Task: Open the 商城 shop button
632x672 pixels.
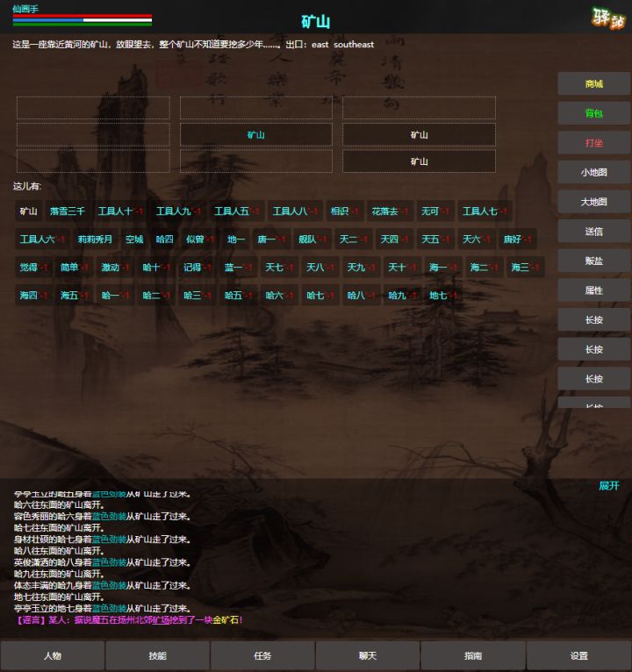Action: coord(594,83)
